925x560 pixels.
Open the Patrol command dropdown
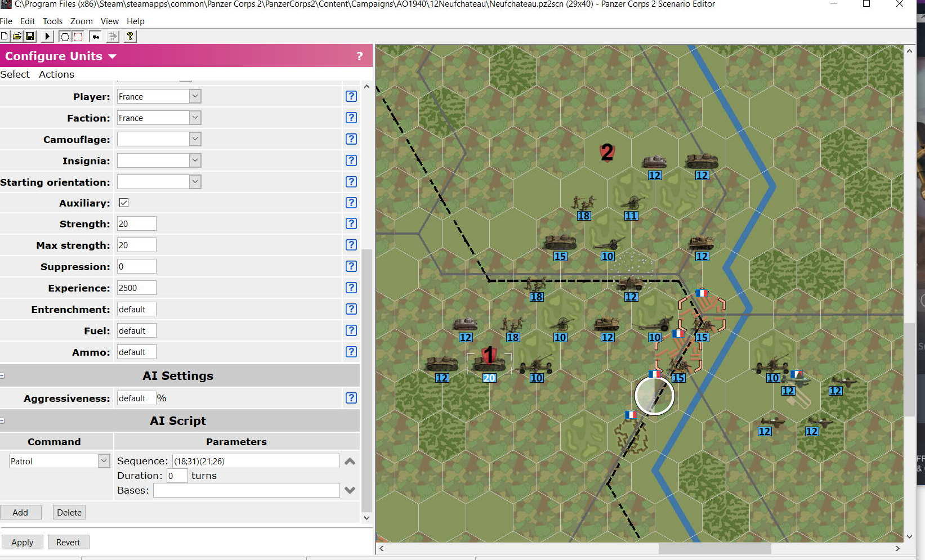(x=104, y=461)
